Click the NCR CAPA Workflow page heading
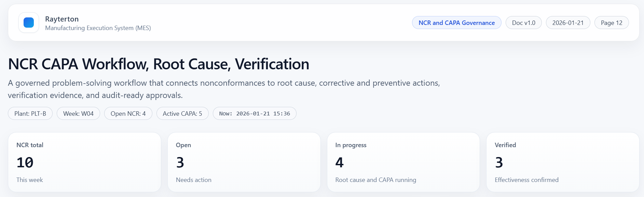644x197 pixels. point(159,64)
